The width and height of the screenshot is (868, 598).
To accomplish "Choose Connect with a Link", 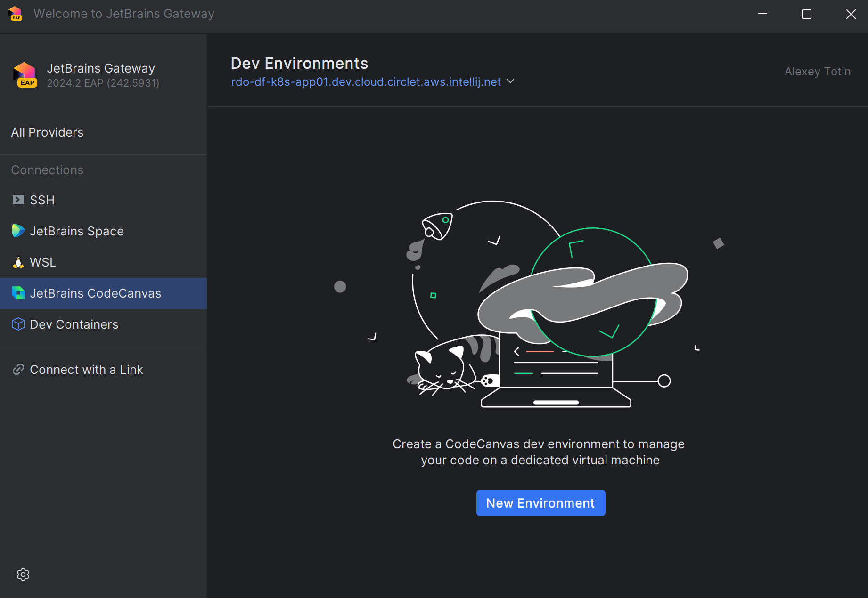I will [86, 370].
